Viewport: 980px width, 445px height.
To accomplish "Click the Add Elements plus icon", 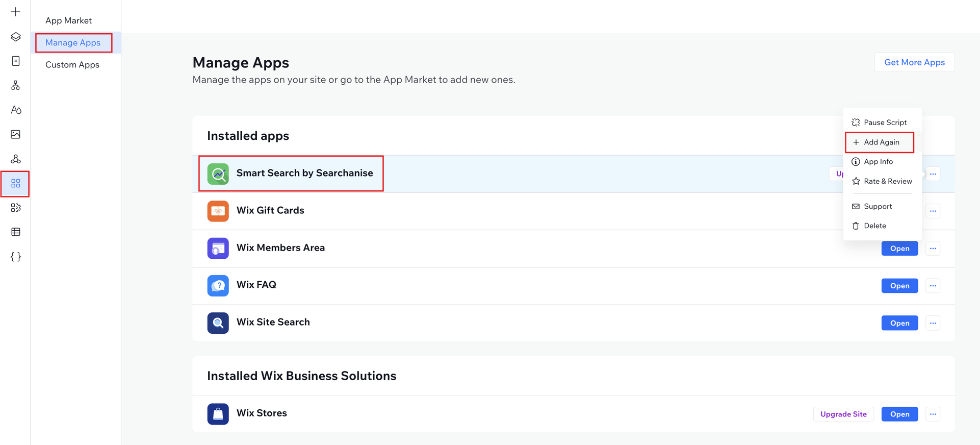I will (x=15, y=12).
